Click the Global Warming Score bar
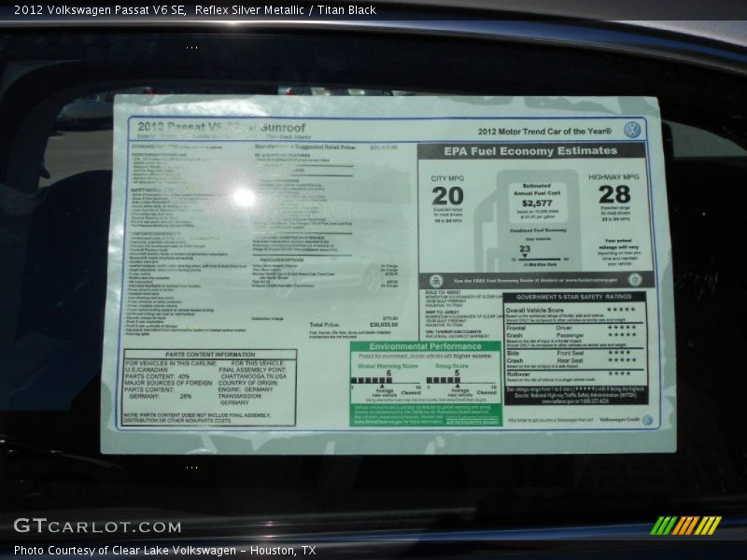This screenshot has height=560, width=747. point(386,381)
